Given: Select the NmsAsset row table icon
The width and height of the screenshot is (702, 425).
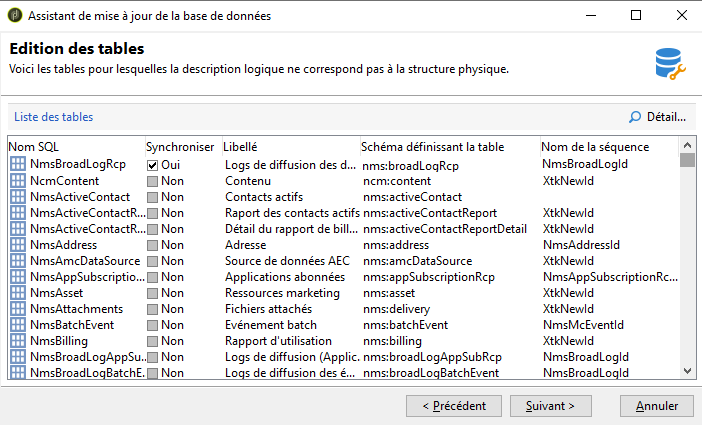Looking at the screenshot, I should coord(18,292).
